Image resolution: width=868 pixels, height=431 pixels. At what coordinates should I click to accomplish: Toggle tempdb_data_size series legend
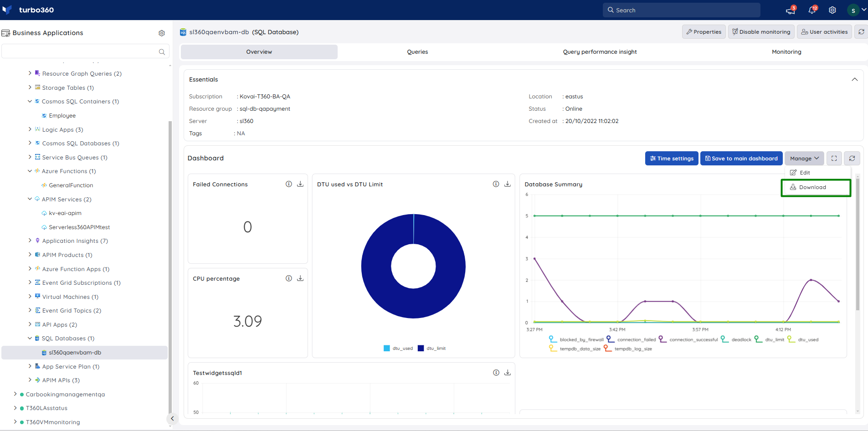click(575, 349)
